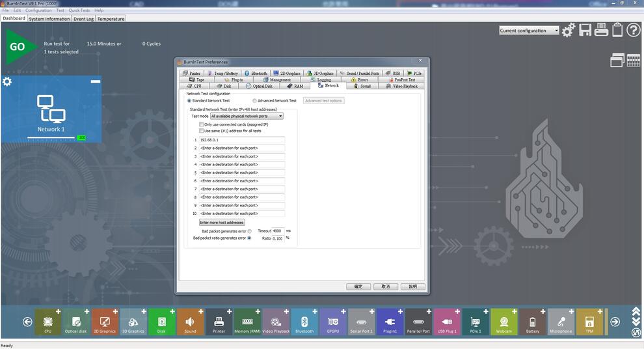This screenshot has height=349, width=644.
Task: Add the CPU test tile
Action: coord(58,312)
